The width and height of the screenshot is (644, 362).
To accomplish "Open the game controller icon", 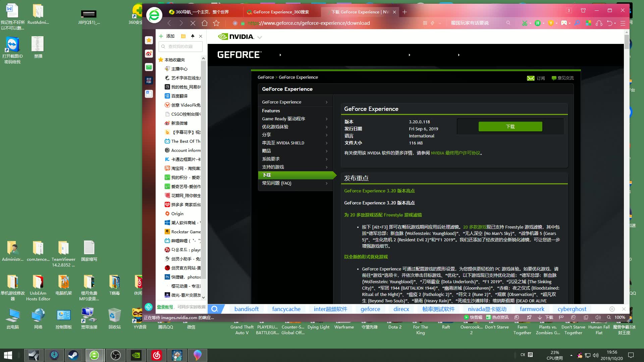I will coord(564,23).
